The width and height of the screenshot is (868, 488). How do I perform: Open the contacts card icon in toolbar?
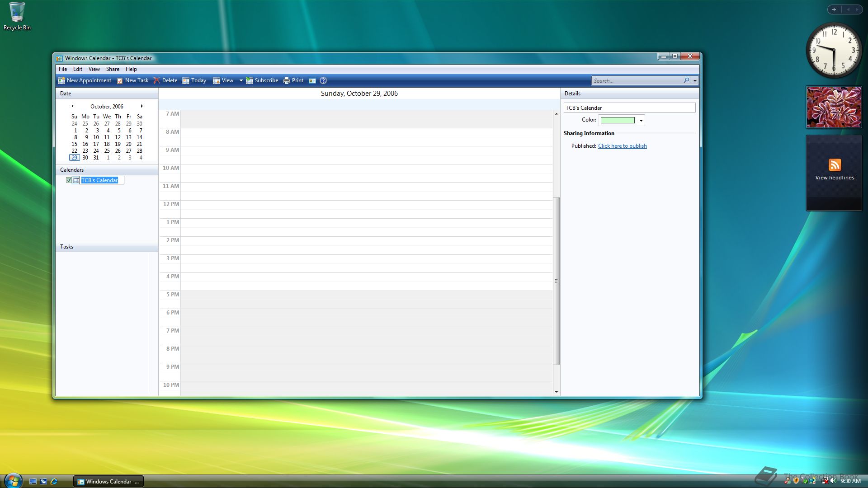tap(312, 80)
